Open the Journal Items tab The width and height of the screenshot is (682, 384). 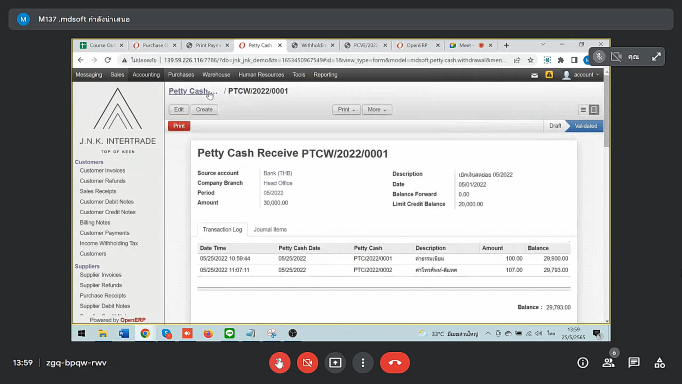coord(270,229)
